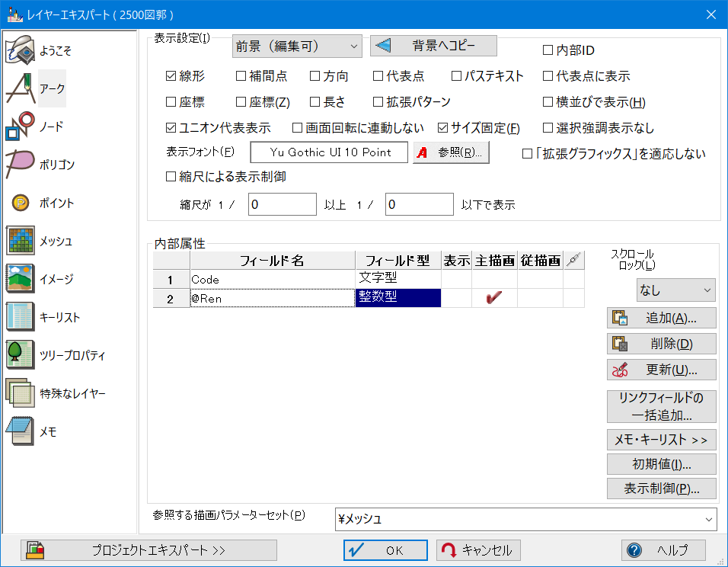Image resolution: width=728 pixels, height=567 pixels.
Task: Enable 「拡張グラフィックス」を適応しない checkbox
Action: (x=528, y=153)
